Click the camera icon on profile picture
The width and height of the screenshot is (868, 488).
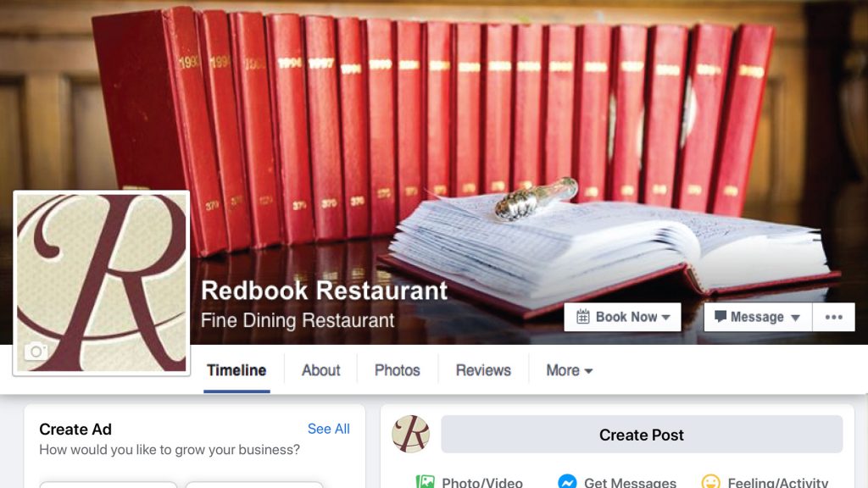pyautogui.click(x=36, y=352)
